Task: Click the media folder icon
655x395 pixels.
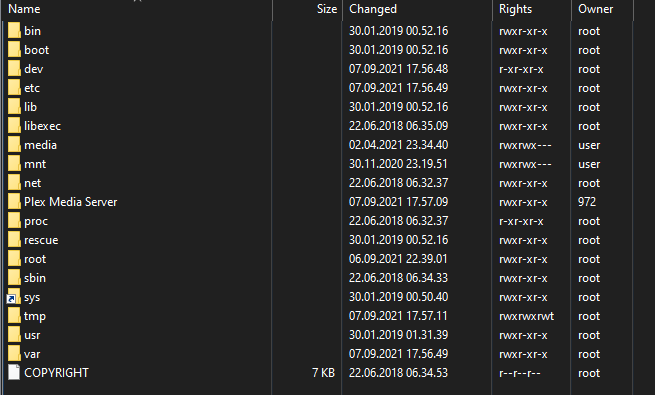Action: [14, 145]
